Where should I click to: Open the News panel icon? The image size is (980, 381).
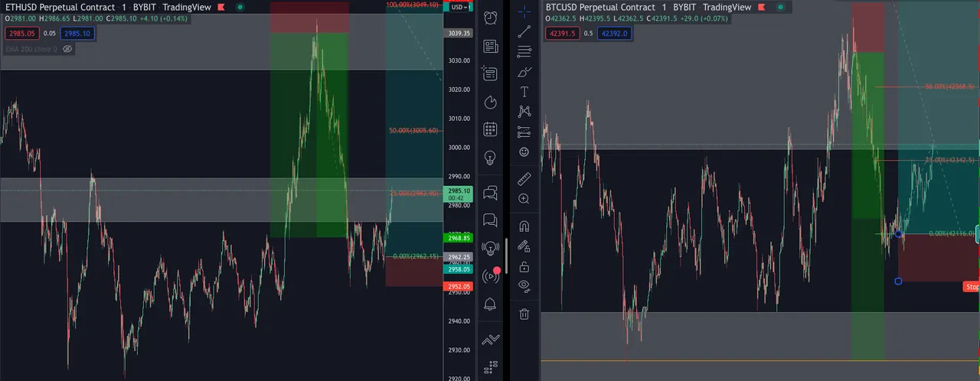(491, 46)
